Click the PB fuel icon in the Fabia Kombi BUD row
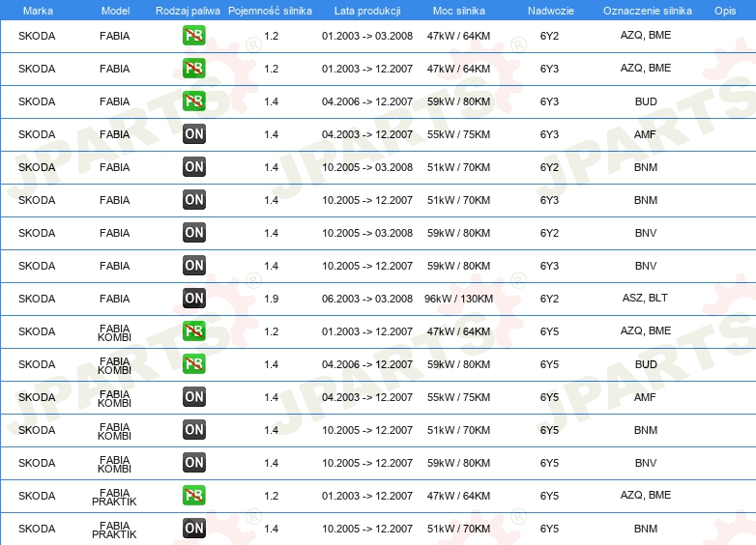This screenshot has height=545, width=756. pos(193,363)
